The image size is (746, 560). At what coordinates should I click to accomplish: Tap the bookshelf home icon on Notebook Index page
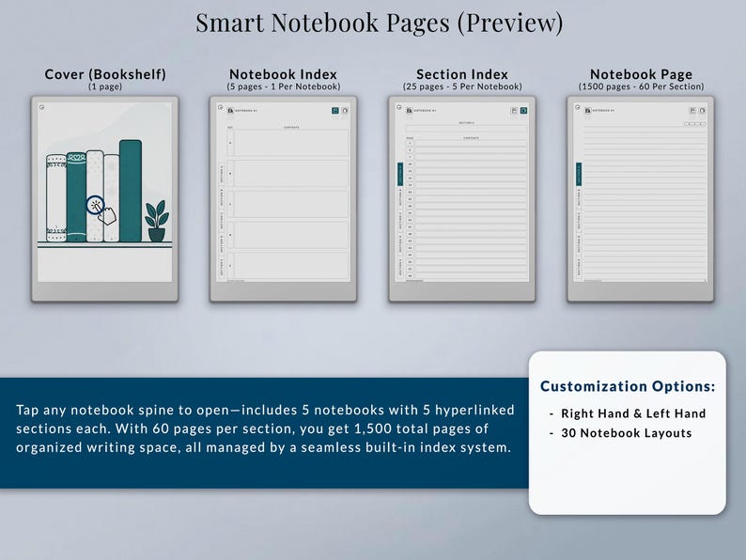(231, 110)
